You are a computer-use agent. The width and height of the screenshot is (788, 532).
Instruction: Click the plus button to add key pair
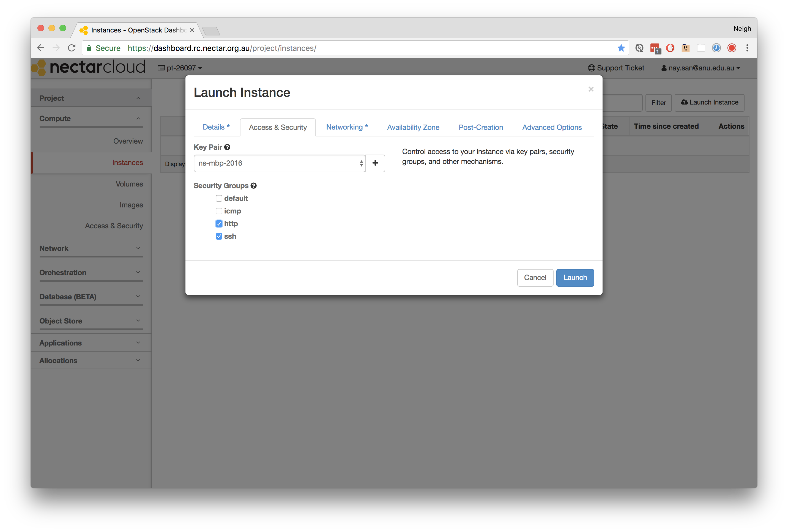(x=375, y=163)
